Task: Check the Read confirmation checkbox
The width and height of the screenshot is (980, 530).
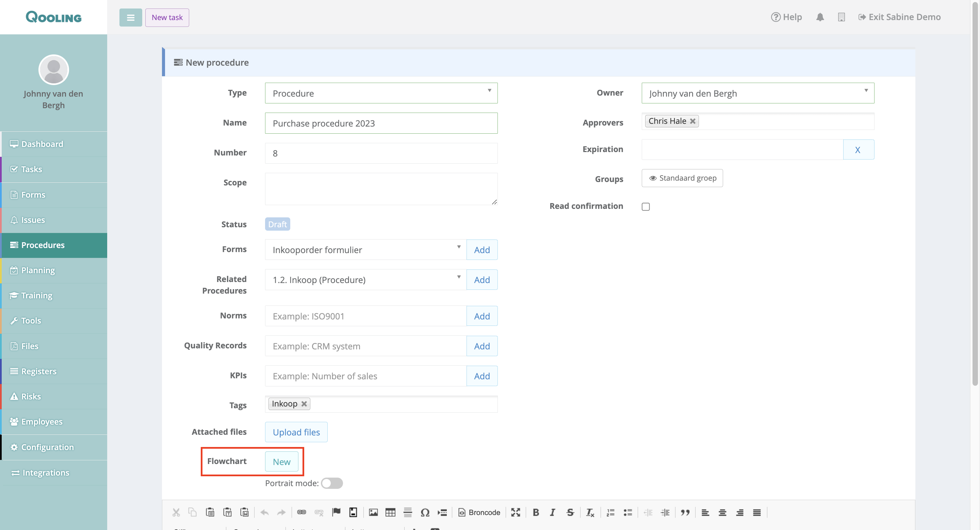Action: pos(646,206)
